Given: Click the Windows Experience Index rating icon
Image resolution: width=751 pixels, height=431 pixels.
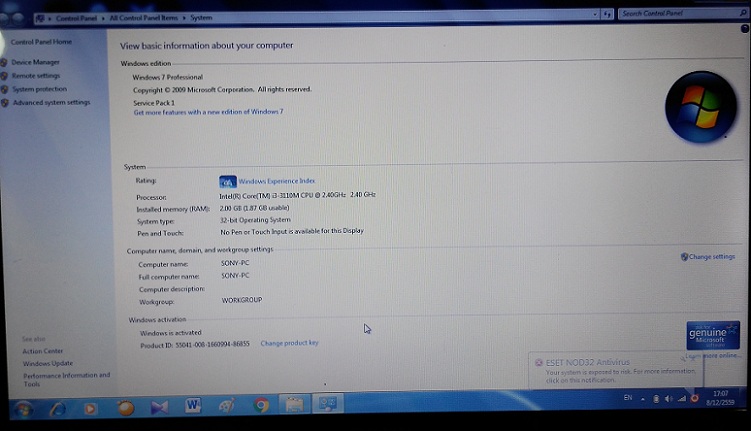Looking at the screenshot, I should coord(228,181).
